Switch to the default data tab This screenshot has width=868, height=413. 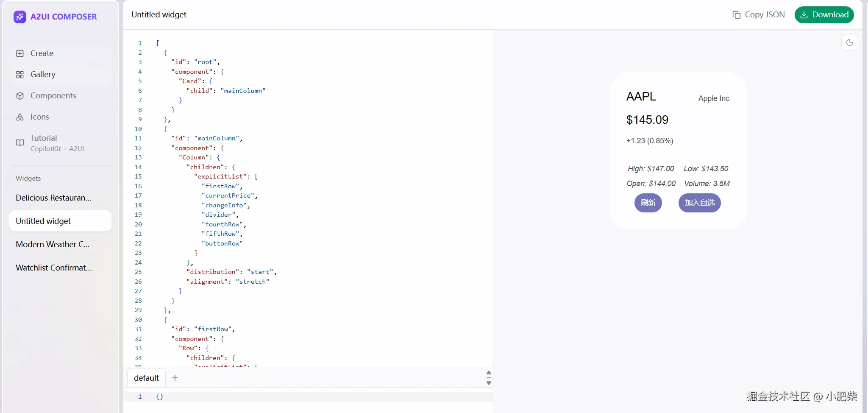pyautogui.click(x=146, y=378)
